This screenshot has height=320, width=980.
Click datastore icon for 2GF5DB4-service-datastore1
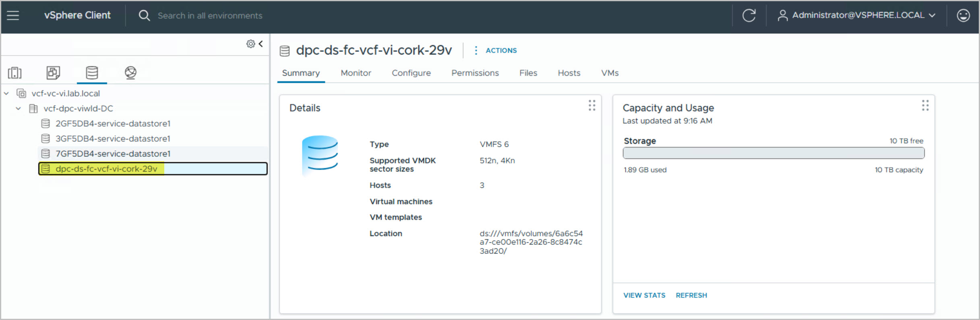coord(45,123)
